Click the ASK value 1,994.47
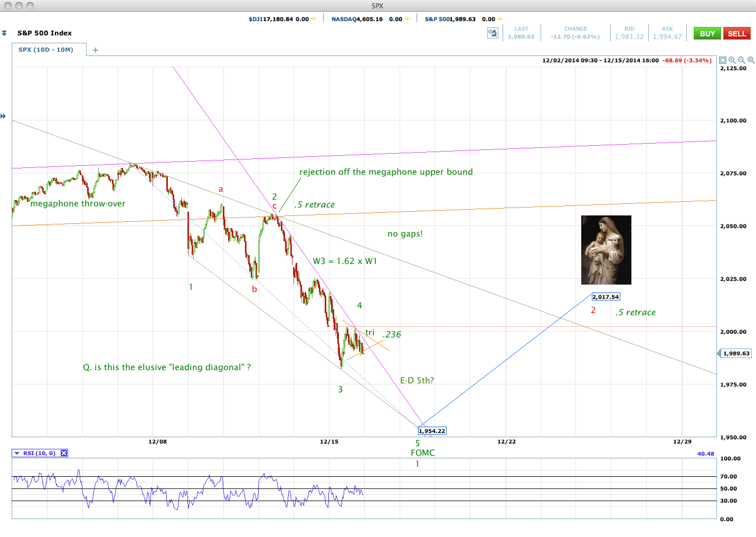This screenshot has height=537, width=756. click(667, 37)
